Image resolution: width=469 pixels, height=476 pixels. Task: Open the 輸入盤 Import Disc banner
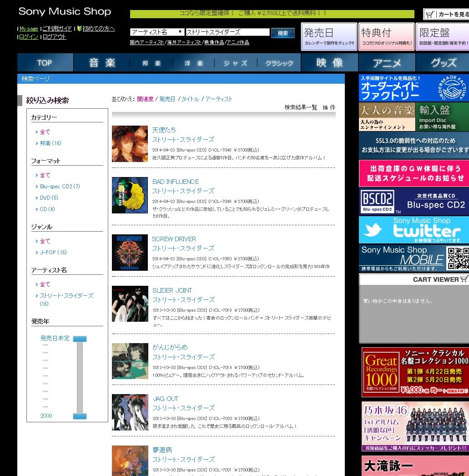click(442, 117)
